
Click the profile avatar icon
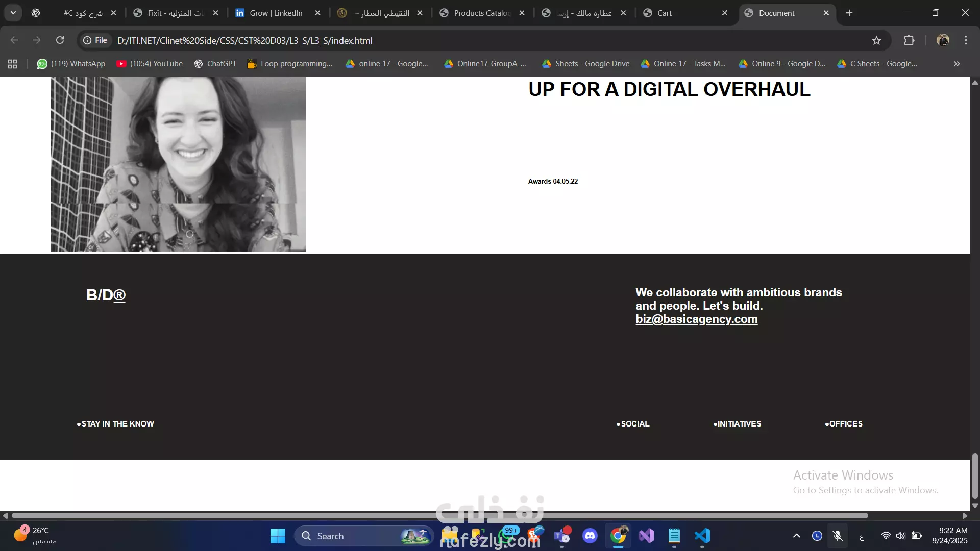pyautogui.click(x=943, y=40)
